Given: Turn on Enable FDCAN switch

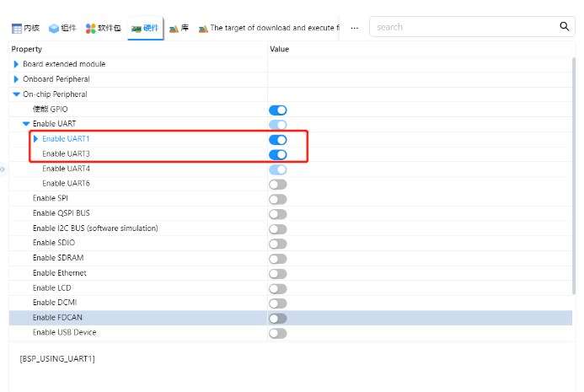Looking at the screenshot, I should [x=278, y=318].
